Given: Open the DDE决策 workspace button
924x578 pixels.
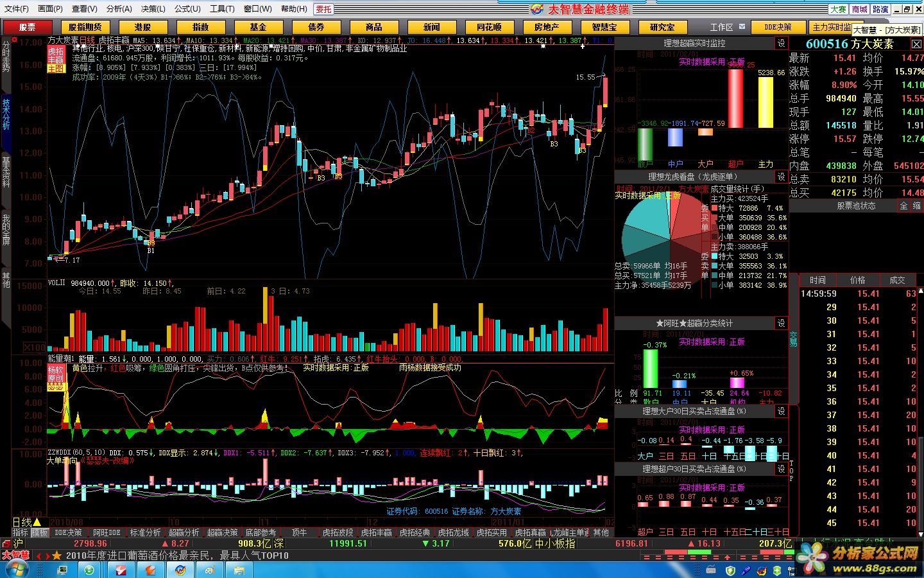Looking at the screenshot, I should [x=778, y=27].
